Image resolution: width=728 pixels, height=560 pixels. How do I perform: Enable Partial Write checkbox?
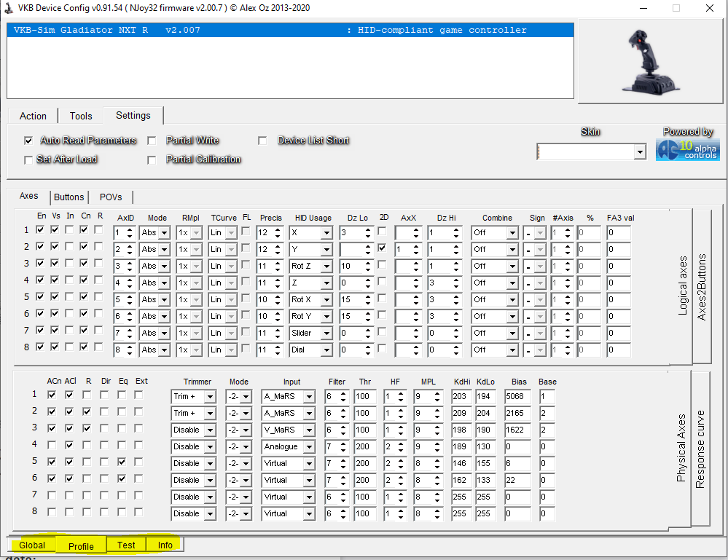[x=152, y=141]
